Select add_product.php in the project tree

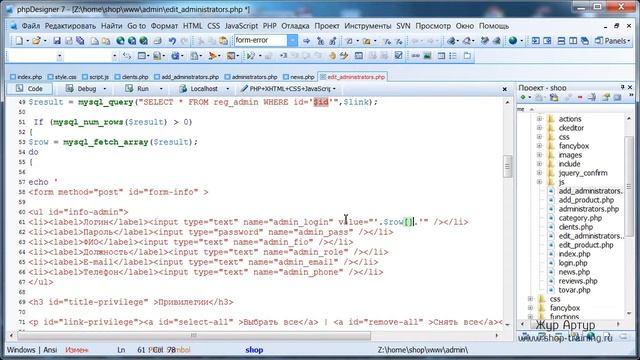pos(586,200)
